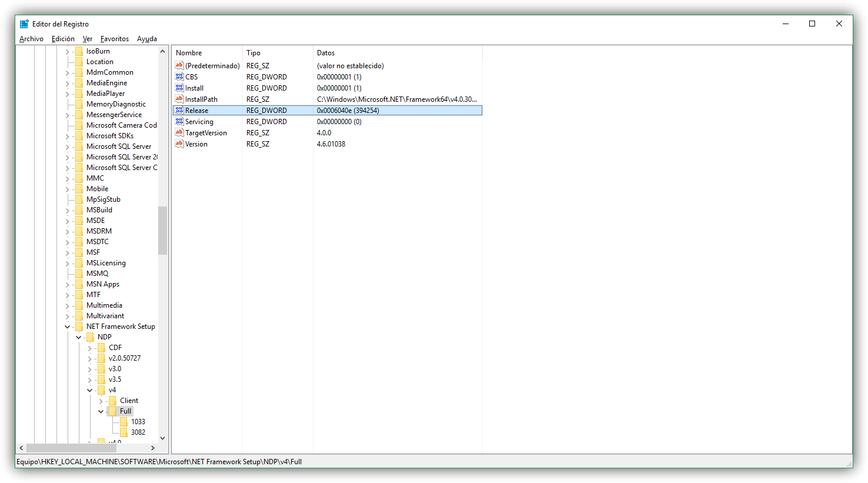Viewport: 868px width, 483px height.
Task: Click the registry path in the status bar
Action: [159, 462]
